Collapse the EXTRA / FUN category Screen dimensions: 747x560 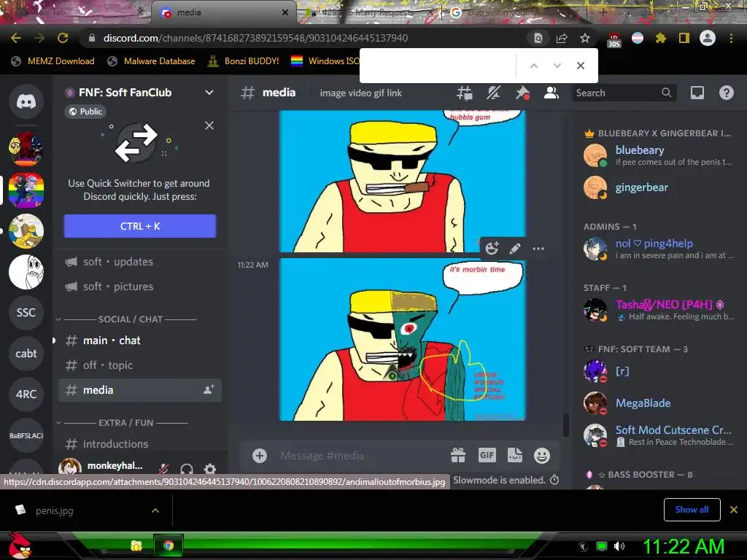pyautogui.click(x=122, y=423)
